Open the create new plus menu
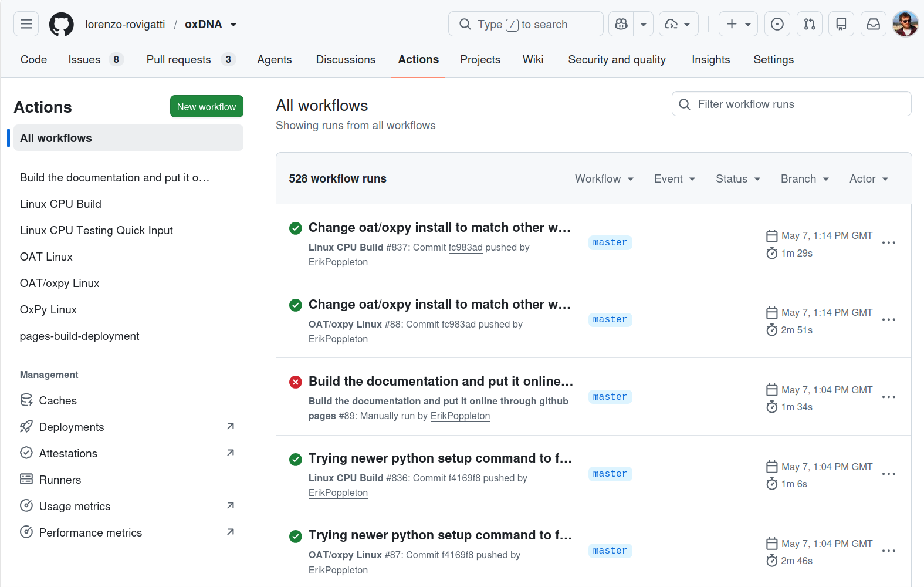Screen dimensions: 924x587 tap(738, 24)
